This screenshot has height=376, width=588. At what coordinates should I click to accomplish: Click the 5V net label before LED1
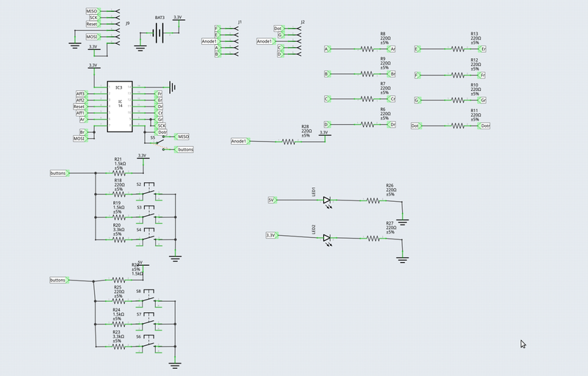click(270, 200)
